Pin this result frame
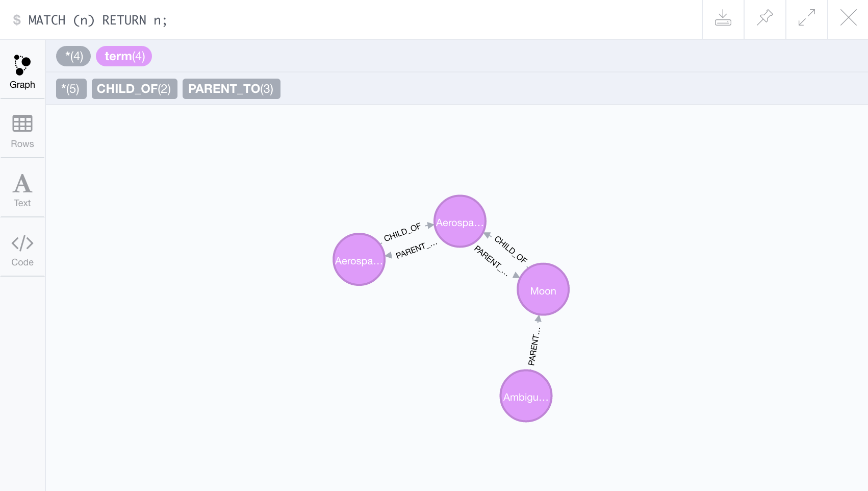The image size is (868, 491). [764, 19]
